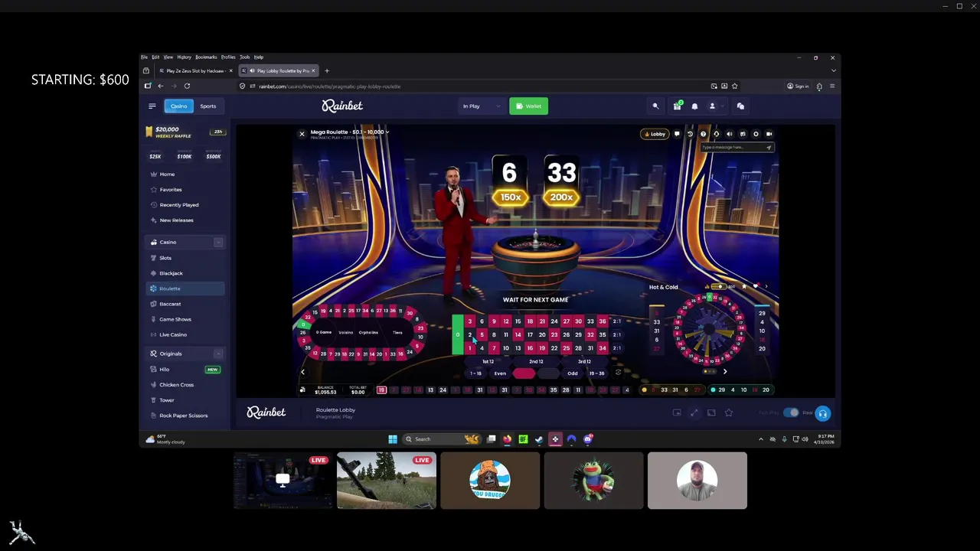
Task: Select the Sports tab
Action: pos(207,106)
